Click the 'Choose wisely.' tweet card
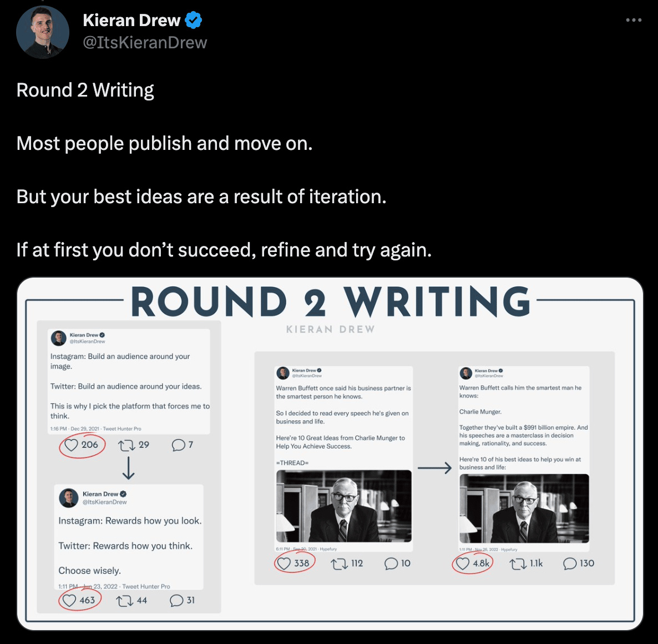The width and height of the screenshot is (658, 644). (129, 537)
